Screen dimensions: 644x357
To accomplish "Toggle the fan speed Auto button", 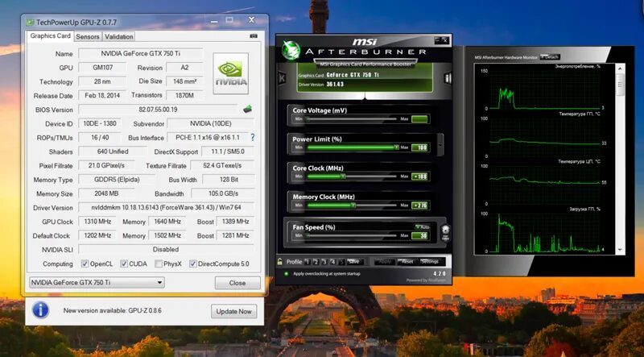I will (x=422, y=226).
